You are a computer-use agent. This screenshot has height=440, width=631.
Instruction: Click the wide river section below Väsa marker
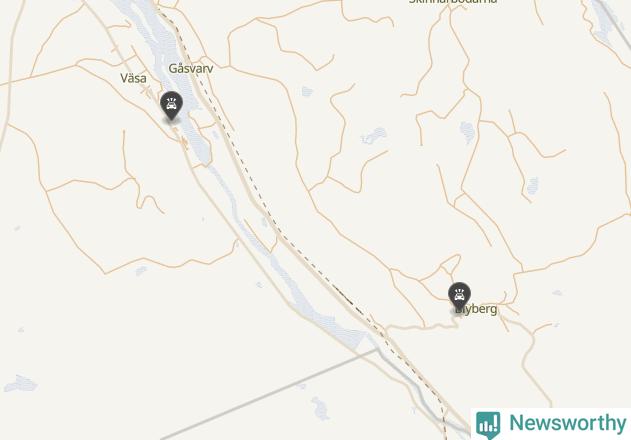[x=197, y=143]
